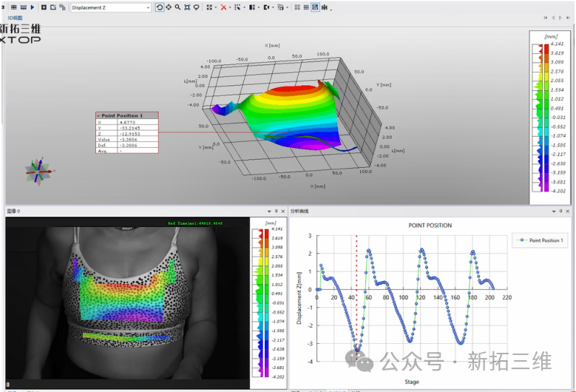The image size is (576, 392).
Task: Select the pan move tool
Action: [x=169, y=7]
